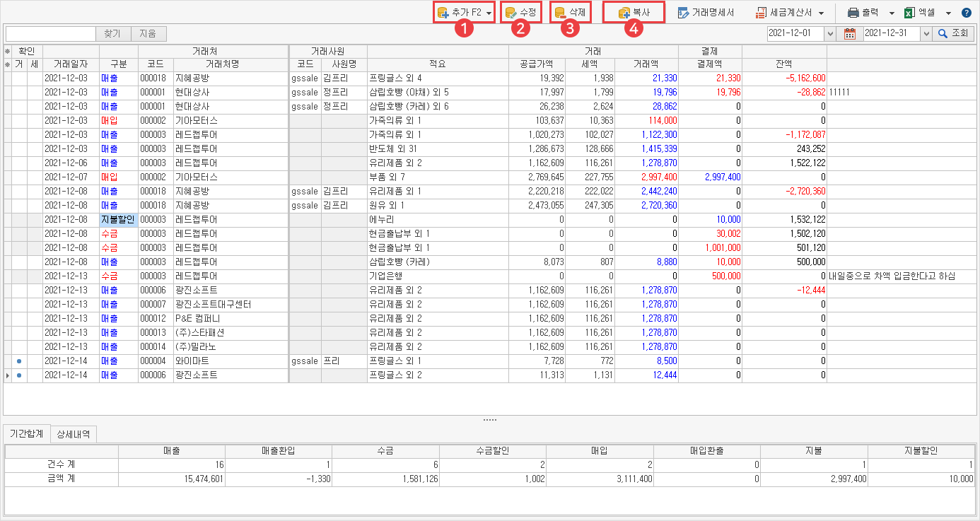Click the 찾기 find button

(113, 33)
